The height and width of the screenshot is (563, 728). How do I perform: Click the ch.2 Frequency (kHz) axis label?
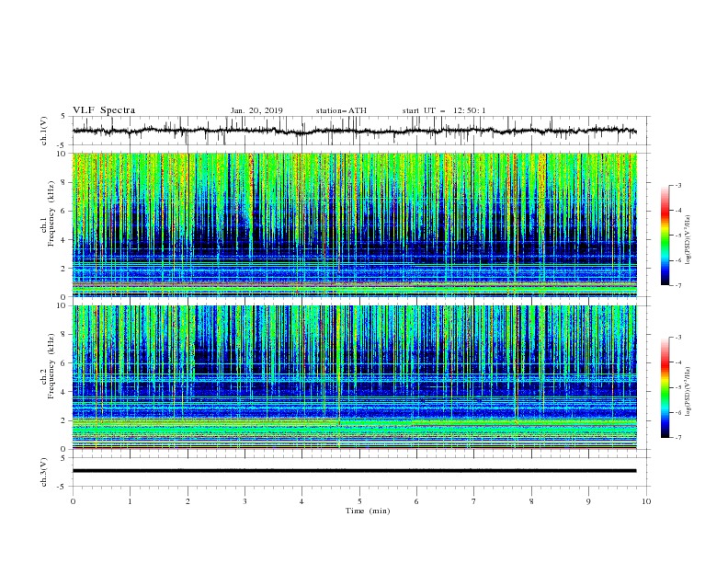48,366
